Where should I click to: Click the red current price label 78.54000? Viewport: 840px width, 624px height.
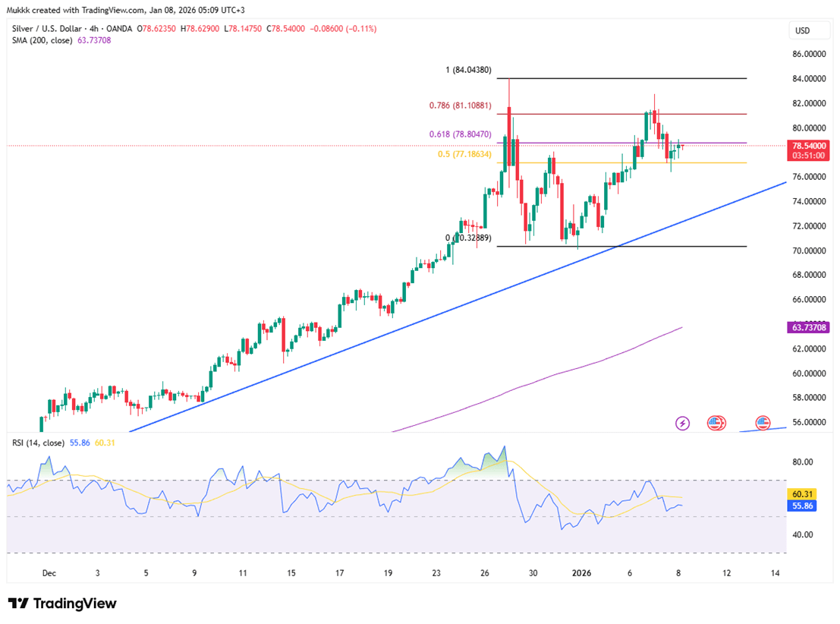click(808, 145)
